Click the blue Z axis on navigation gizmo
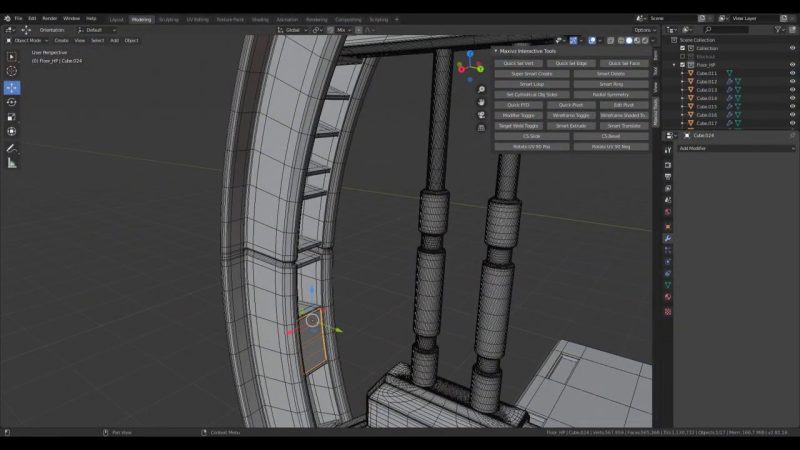The width and height of the screenshot is (800, 450). click(470, 55)
